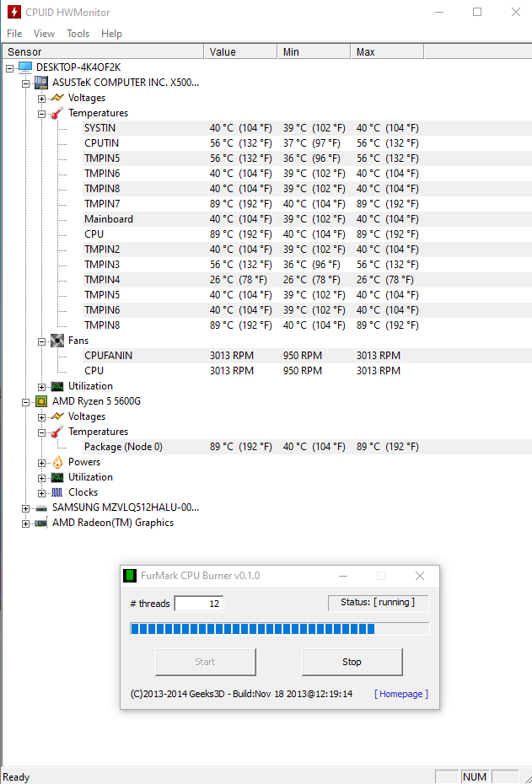The image size is (532, 784).
Task: Click the Utilization icon under ASUSTeK
Action: [57, 386]
